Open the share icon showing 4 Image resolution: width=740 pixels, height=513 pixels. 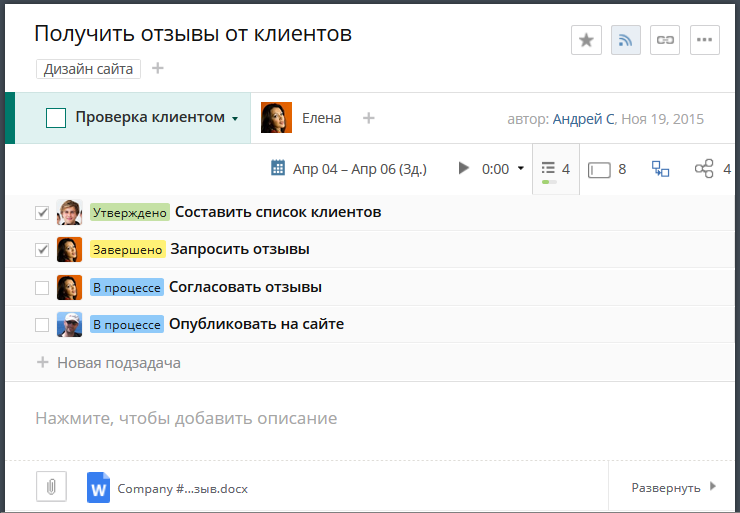[712, 168]
